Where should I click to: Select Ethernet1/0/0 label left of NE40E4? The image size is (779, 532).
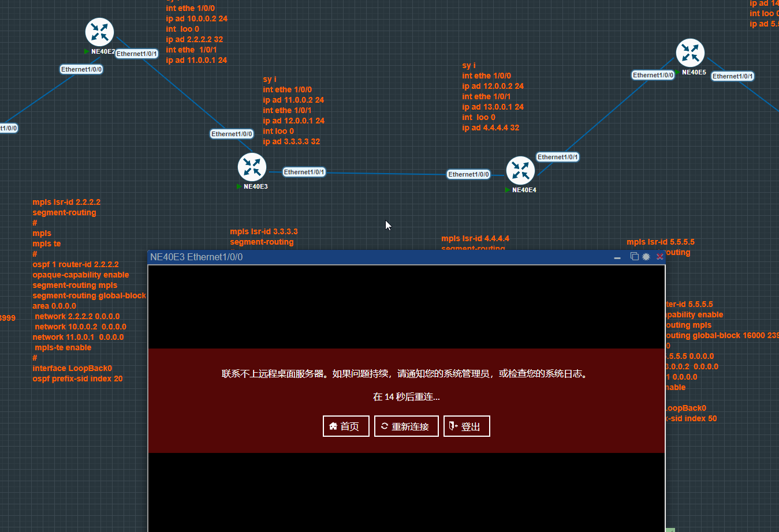pos(468,174)
